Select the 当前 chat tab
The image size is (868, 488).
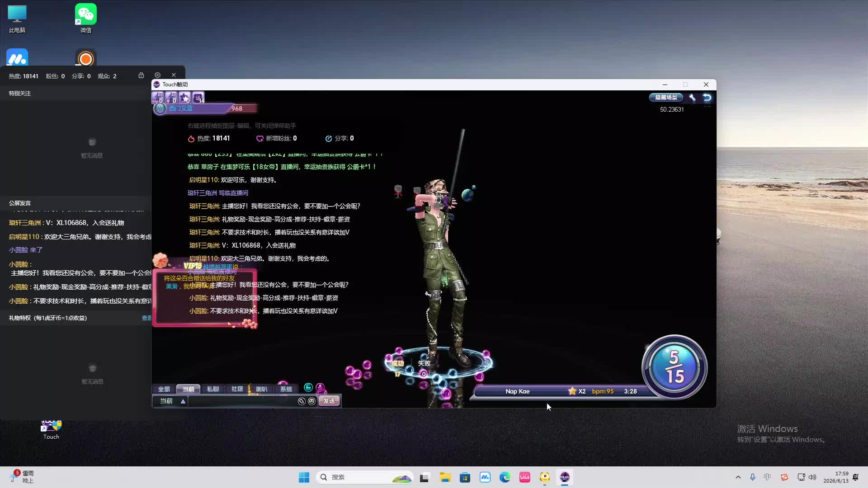pyautogui.click(x=188, y=389)
